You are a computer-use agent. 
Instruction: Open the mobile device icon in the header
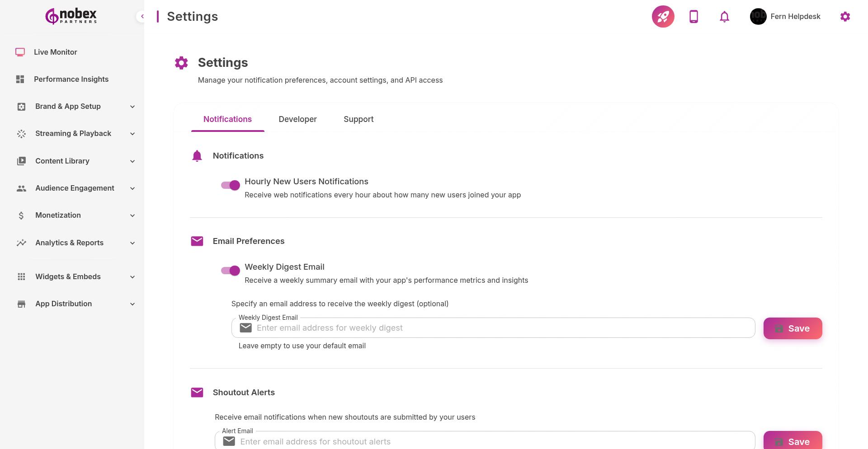click(693, 16)
